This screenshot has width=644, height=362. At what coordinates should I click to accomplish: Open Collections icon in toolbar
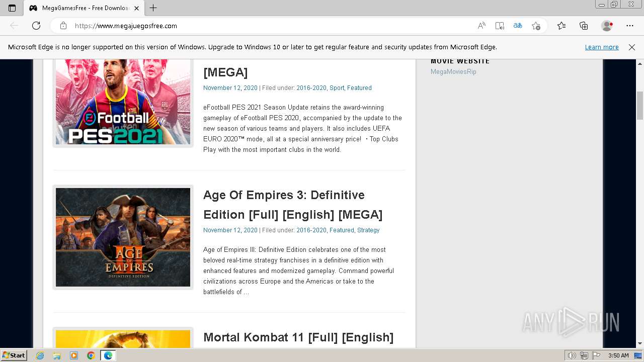click(x=584, y=26)
